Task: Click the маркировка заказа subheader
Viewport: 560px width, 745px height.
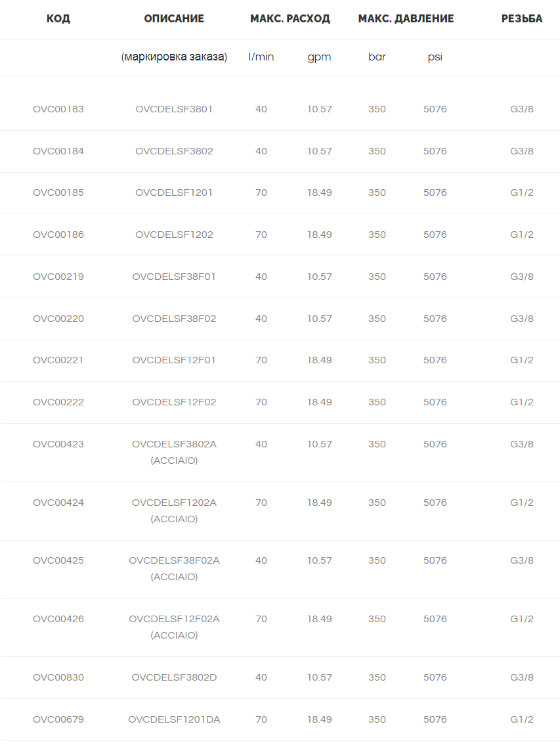Action: [174, 57]
